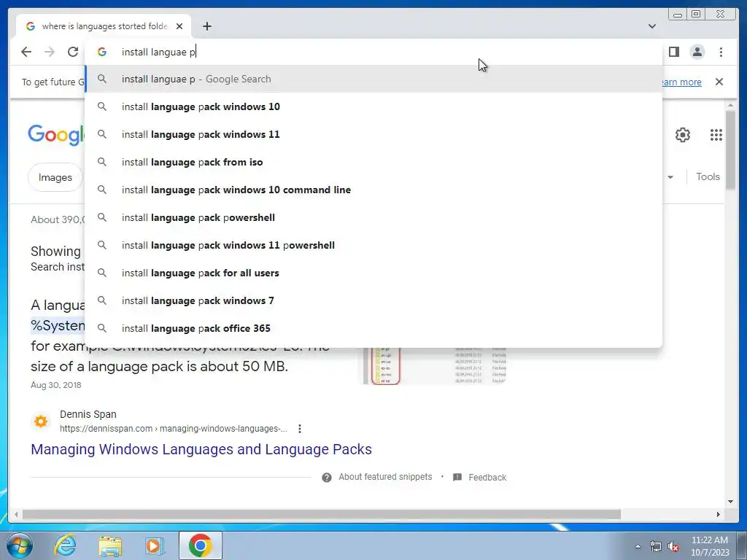Viewport: 747px width, 560px height.
Task: Pick 'install language pack from iso' suggestion
Action: pyautogui.click(x=373, y=162)
